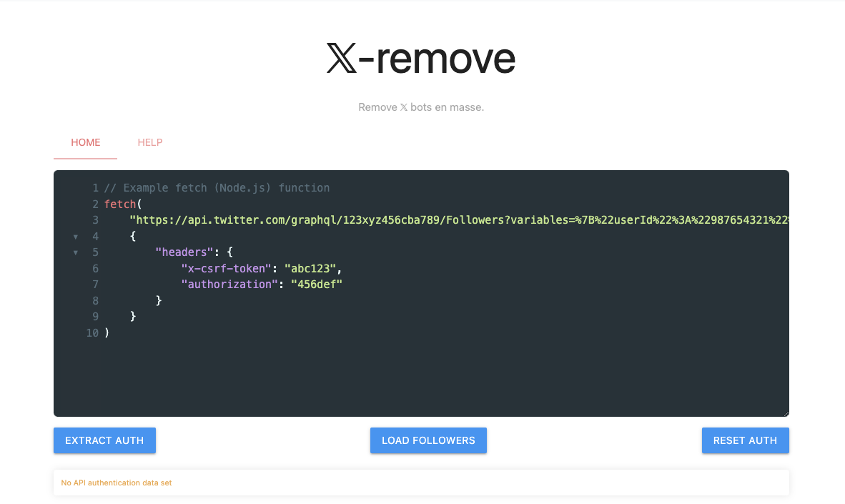Click the RESET AUTH button
Screen dimensions: 845x504
[746, 440]
